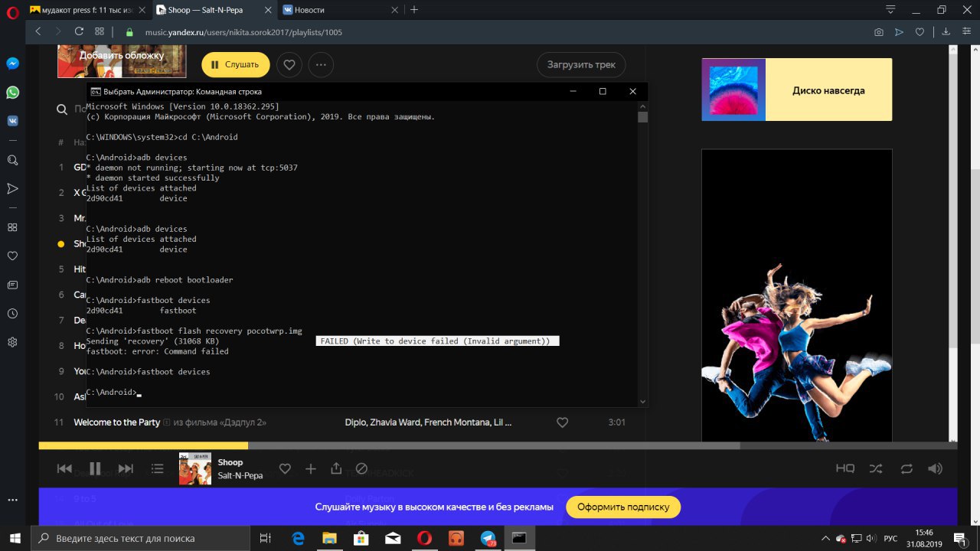Open playlist more options menu
Viewport: 980px width, 551px height.
321,65
